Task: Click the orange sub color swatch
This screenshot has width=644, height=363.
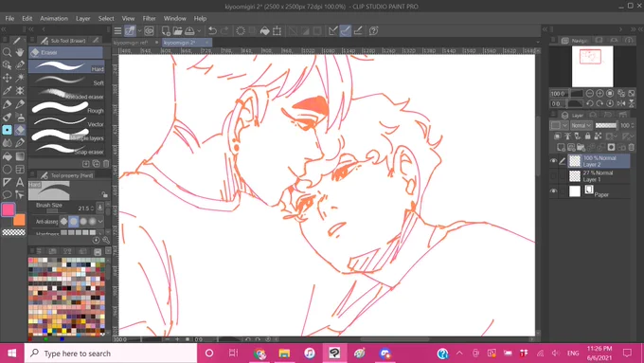Action: [x=19, y=220]
